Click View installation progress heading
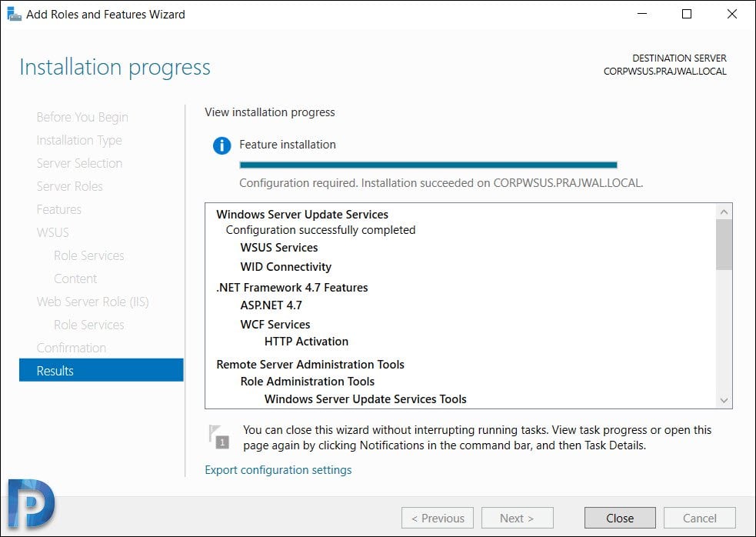This screenshot has height=537, width=756. [x=269, y=112]
